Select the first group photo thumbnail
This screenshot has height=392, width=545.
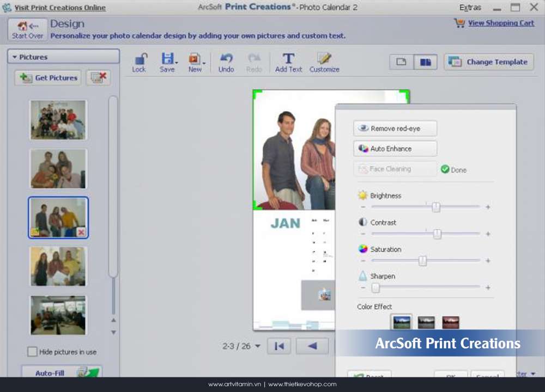pyautogui.click(x=58, y=120)
